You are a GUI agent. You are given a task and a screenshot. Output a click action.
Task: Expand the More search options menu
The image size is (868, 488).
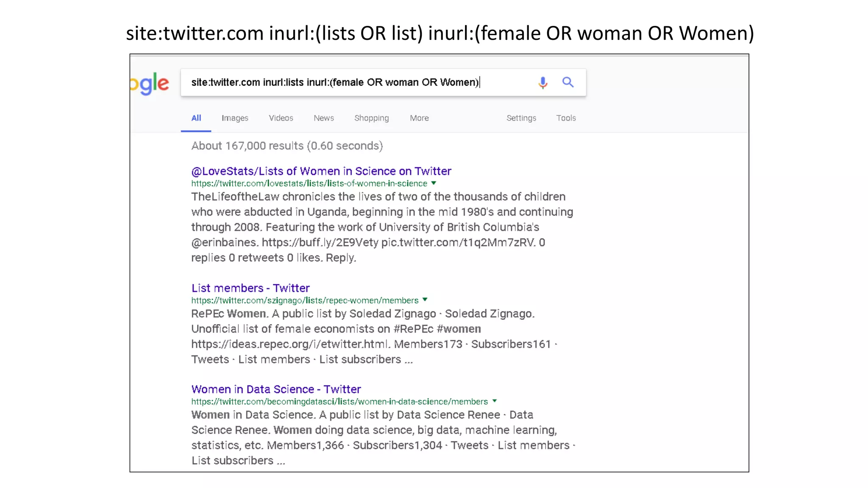419,118
